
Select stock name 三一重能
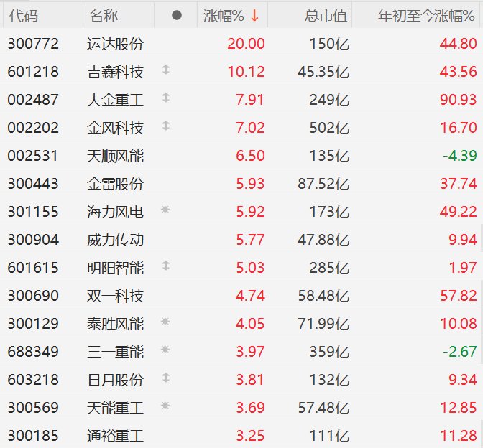[115, 352]
